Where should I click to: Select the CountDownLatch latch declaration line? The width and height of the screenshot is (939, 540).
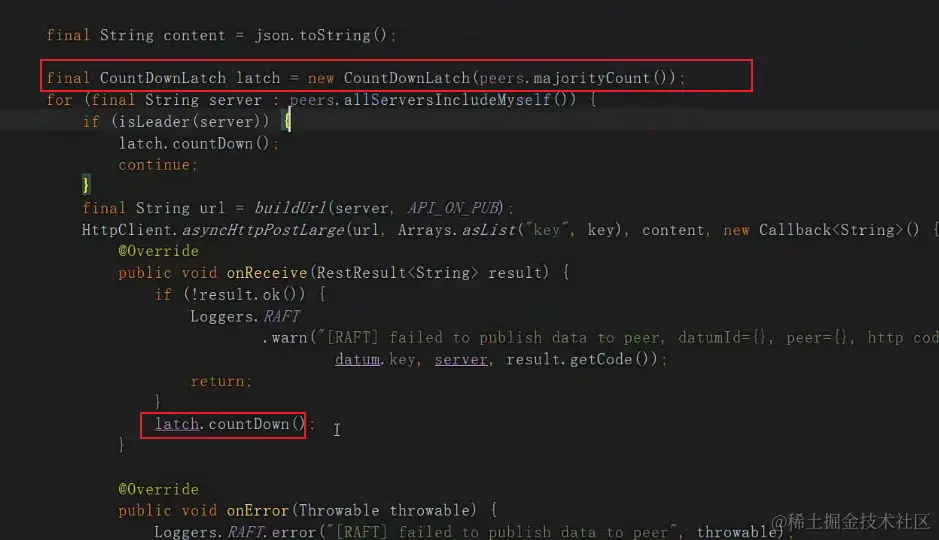(365, 78)
